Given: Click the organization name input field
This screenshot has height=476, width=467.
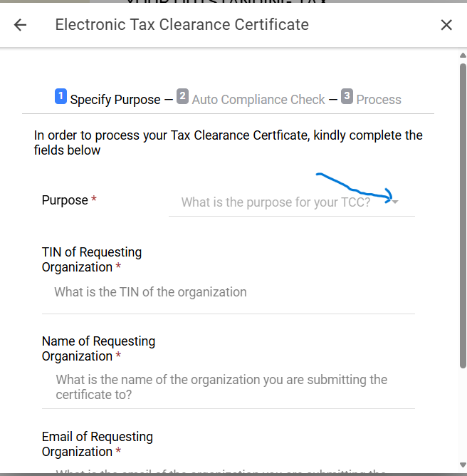Looking at the screenshot, I should point(228,387).
